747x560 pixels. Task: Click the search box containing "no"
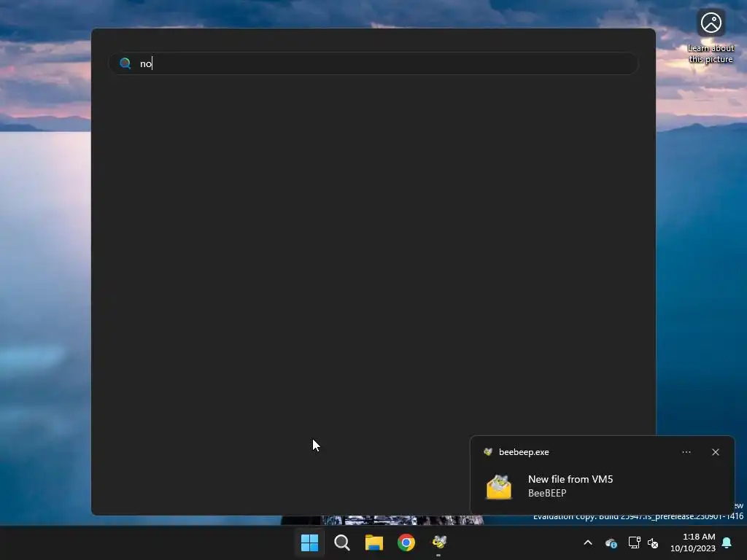point(373,63)
